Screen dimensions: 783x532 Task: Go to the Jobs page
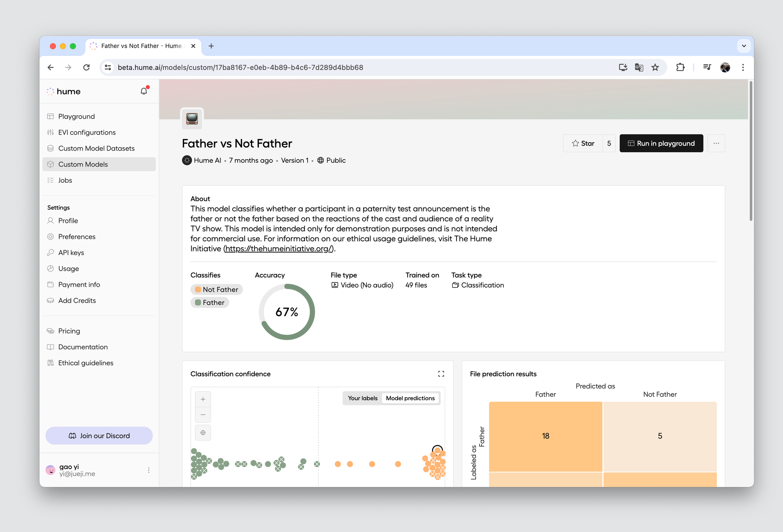pos(65,180)
